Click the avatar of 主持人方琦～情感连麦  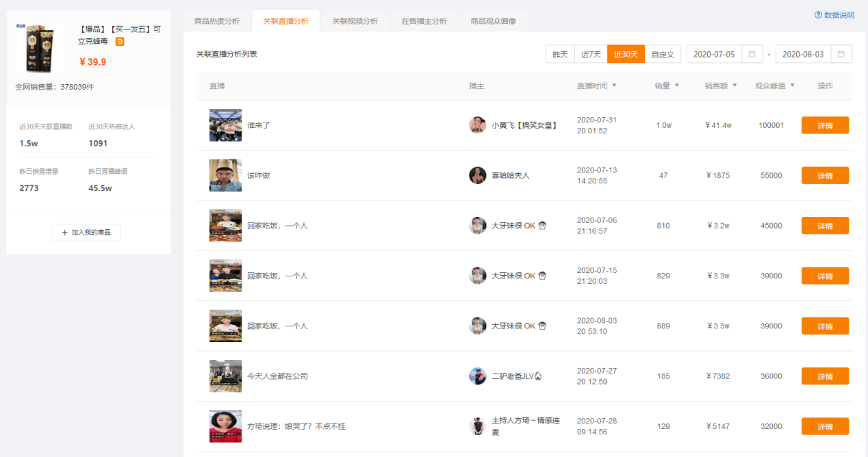point(478,426)
